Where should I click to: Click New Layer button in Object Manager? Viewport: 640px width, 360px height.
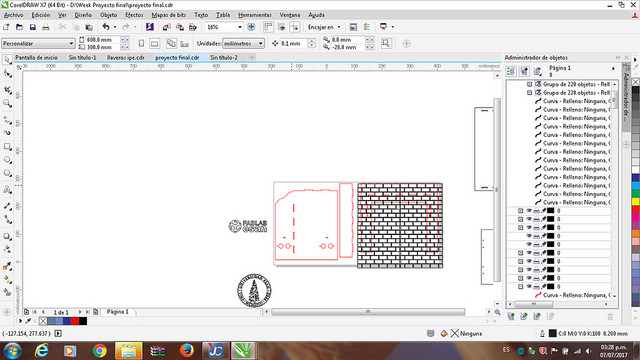(511, 316)
